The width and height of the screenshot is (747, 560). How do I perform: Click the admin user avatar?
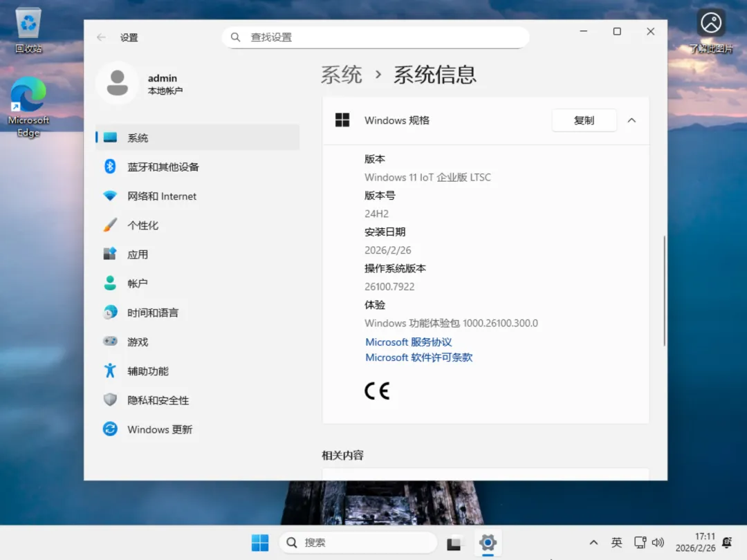117,84
